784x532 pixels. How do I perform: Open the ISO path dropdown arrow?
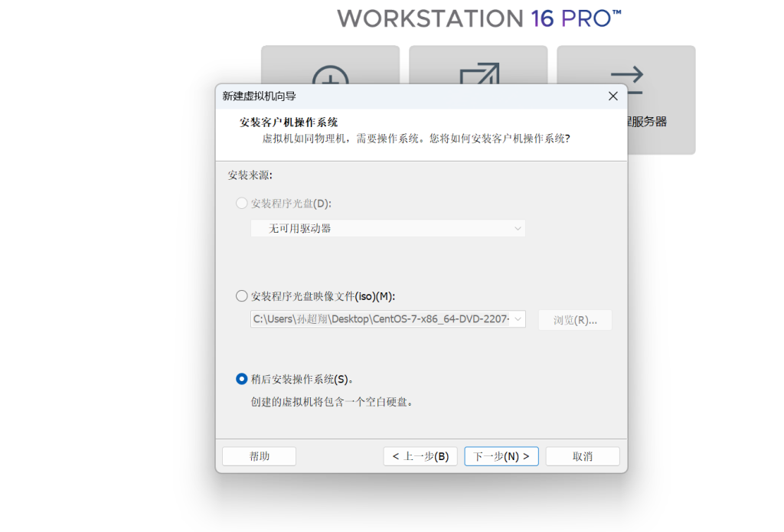[x=518, y=319]
